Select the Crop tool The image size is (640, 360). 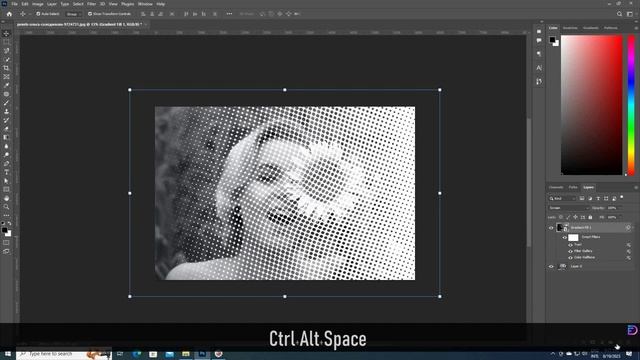6,68
